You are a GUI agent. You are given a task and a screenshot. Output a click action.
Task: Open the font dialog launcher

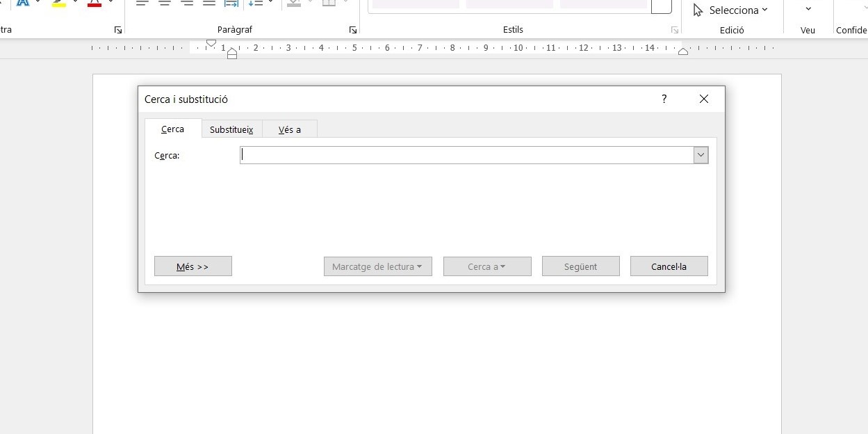(118, 30)
